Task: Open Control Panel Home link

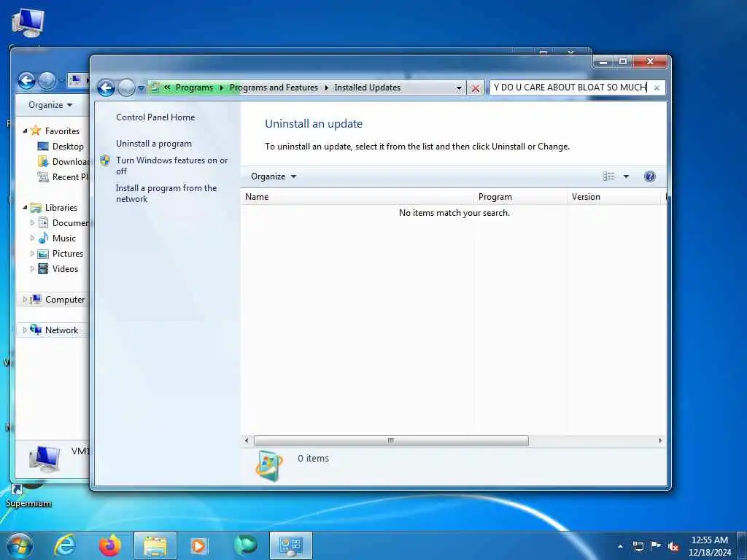Action: 155,117
